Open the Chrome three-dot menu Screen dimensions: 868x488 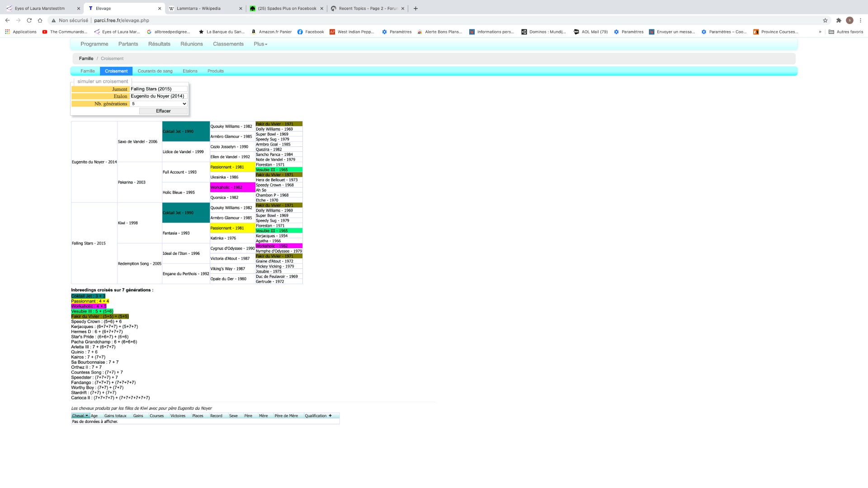coord(860,20)
